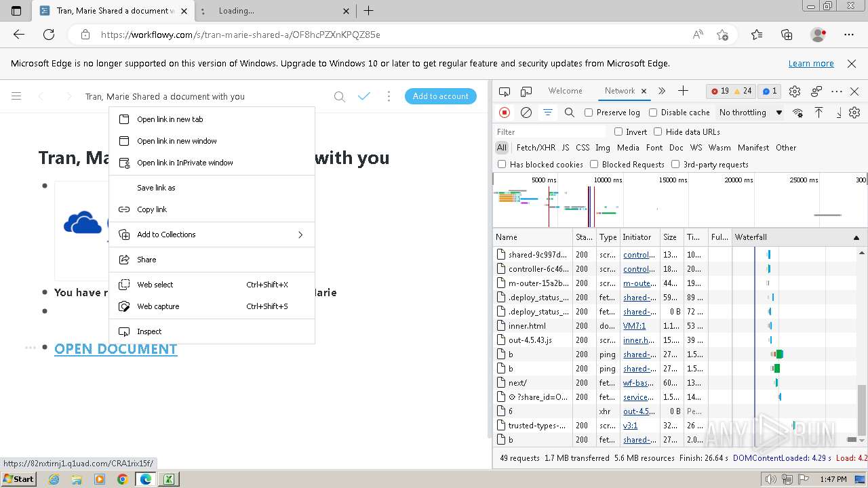868x488 pixels.
Task: Open browser Collections icon
Action: click(787, 35)
